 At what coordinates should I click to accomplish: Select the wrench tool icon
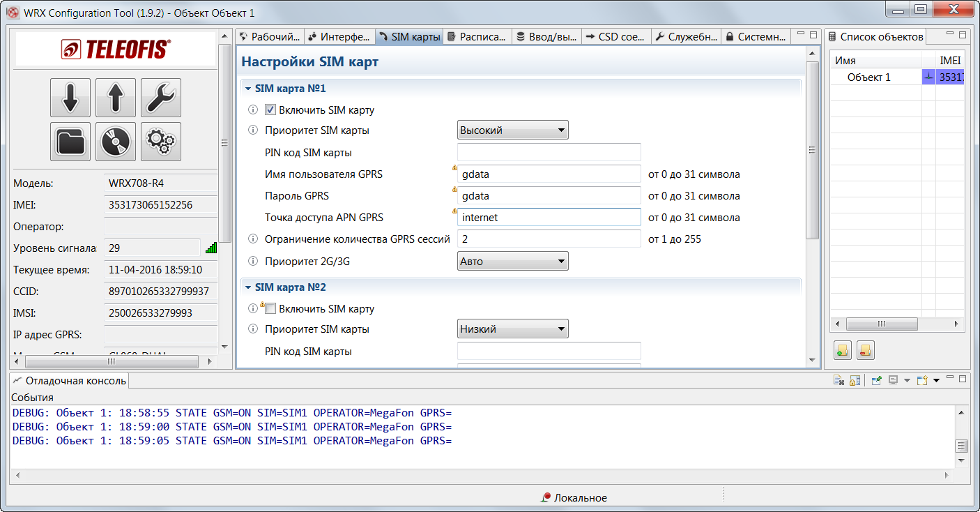(x=160, y=98)
